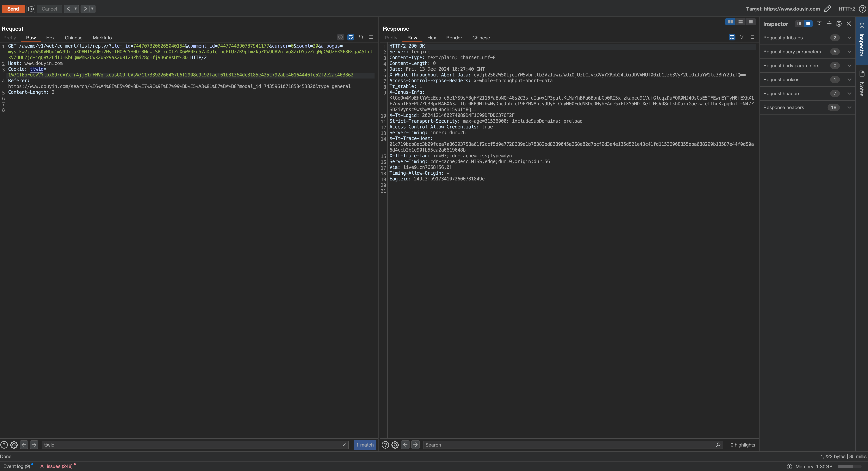Edit the target with the pencil icon

(827, 9)
